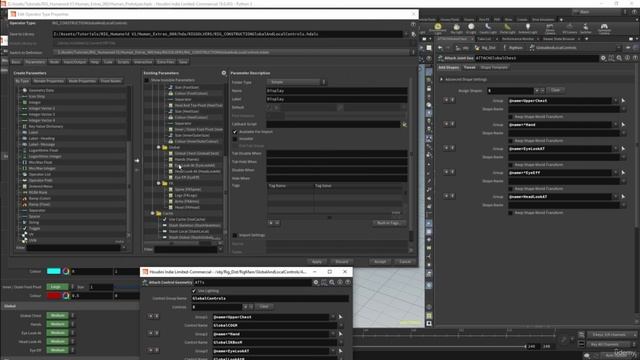Click the Operator Type Properties dialog icon in title bar
The image size is (640, 360).
[13, 14]
